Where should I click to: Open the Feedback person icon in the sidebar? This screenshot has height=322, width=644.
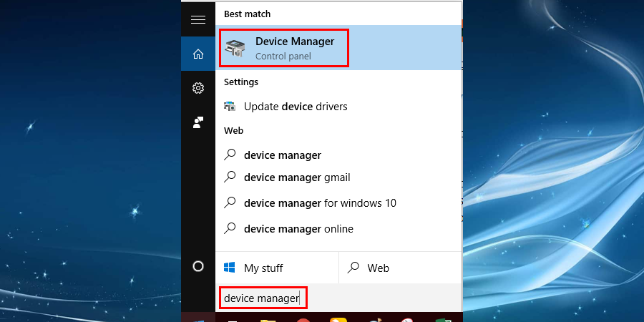pyautogui.click(x=198, y=122)
